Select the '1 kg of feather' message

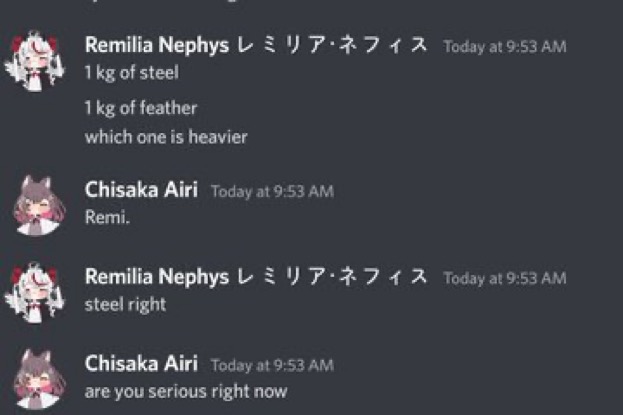tap(141, 108)
